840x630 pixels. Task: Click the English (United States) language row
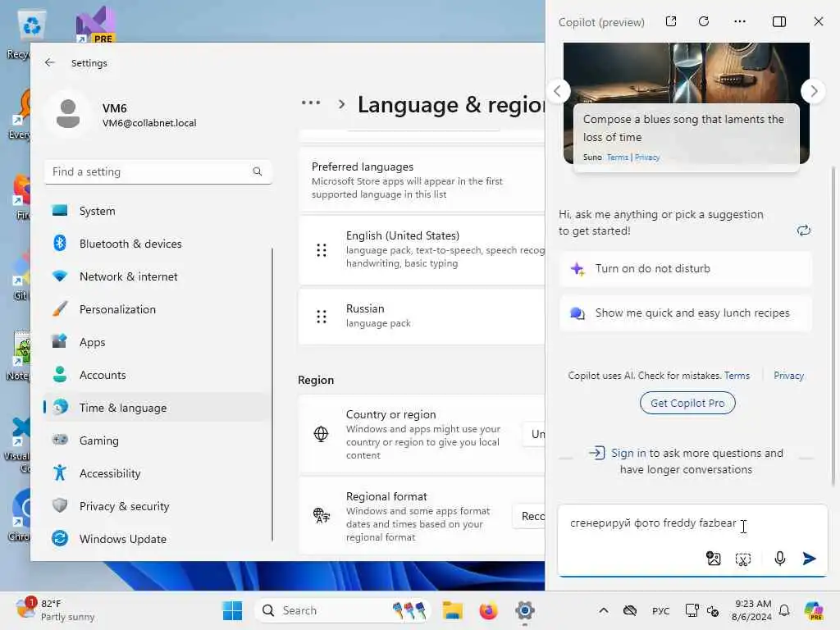422,249
